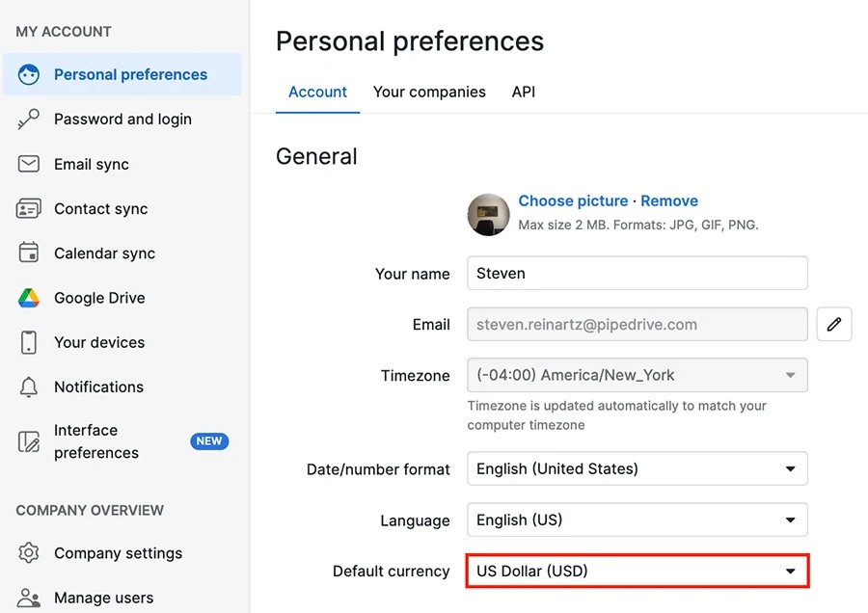Expand the Language dropdown

637,520
